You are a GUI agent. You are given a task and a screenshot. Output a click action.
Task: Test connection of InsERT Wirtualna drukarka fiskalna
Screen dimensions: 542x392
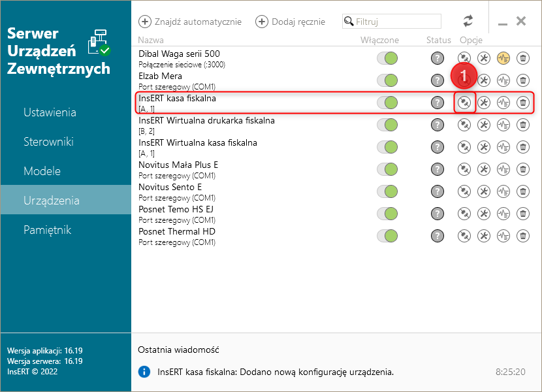pos(464,125)
